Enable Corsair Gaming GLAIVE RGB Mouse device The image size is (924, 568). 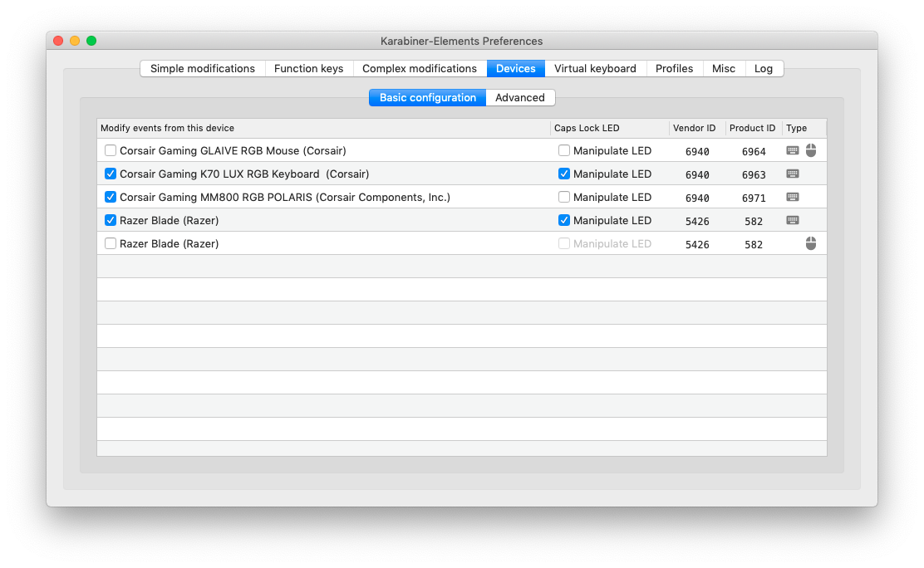(111, 151)
